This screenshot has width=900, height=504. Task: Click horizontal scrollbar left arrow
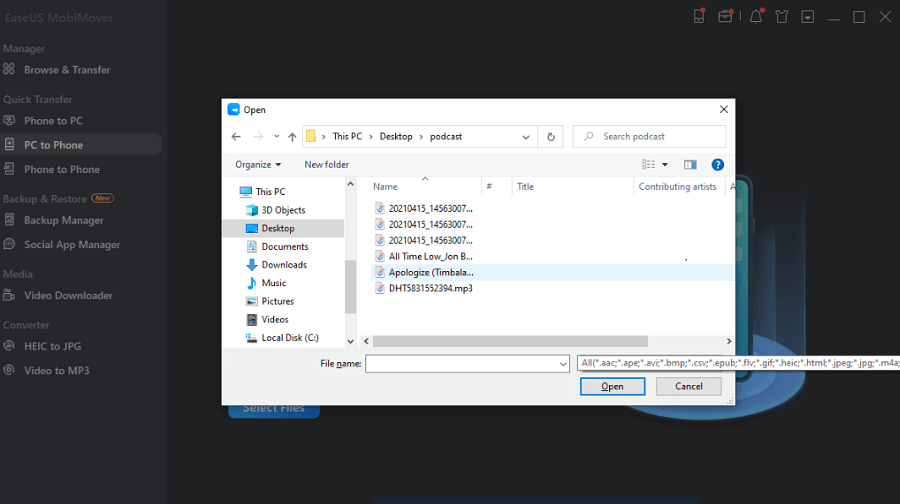pyautogui.click(x=366, y=341)
